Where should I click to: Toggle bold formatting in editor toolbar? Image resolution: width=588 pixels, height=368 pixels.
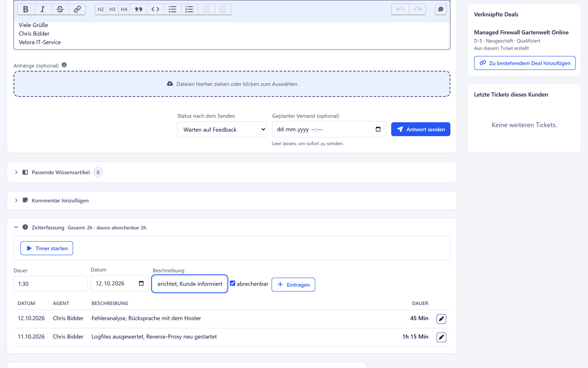click(x=26, y=9)
